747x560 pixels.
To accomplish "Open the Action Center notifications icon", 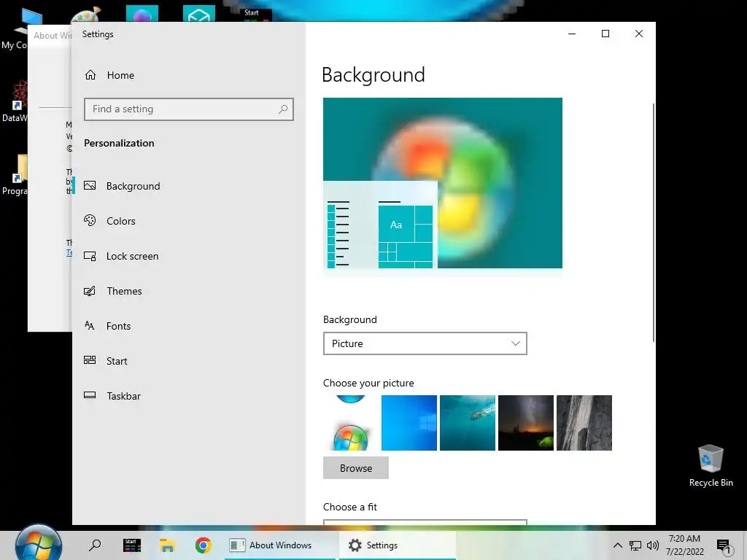I will tap(724, 547).
